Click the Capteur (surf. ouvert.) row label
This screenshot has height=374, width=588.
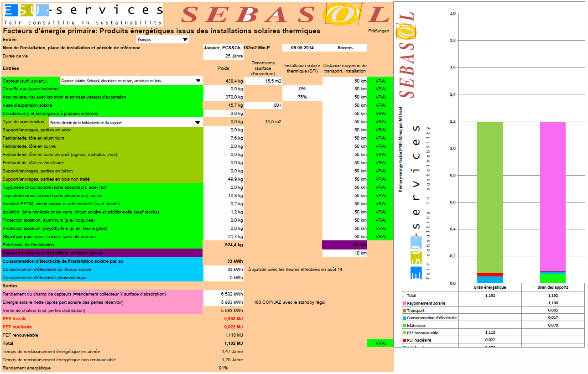pyautogui.click(x=25, y=81)
